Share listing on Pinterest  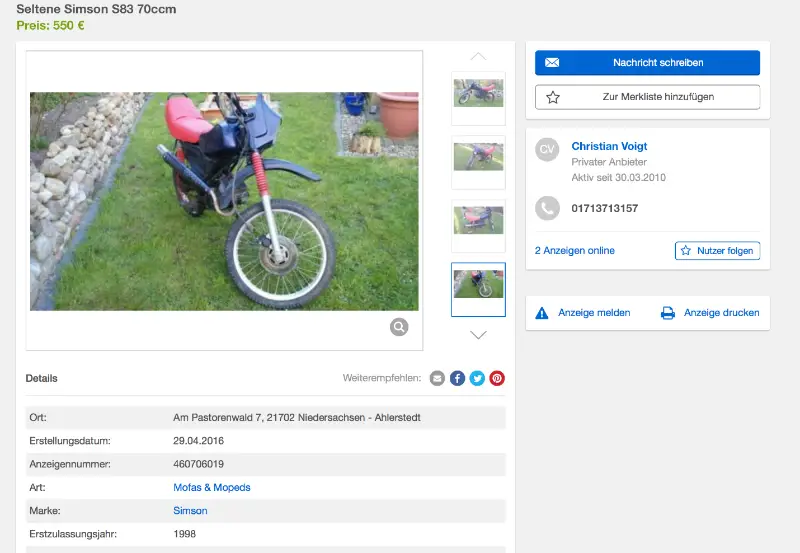pos(497,378)
